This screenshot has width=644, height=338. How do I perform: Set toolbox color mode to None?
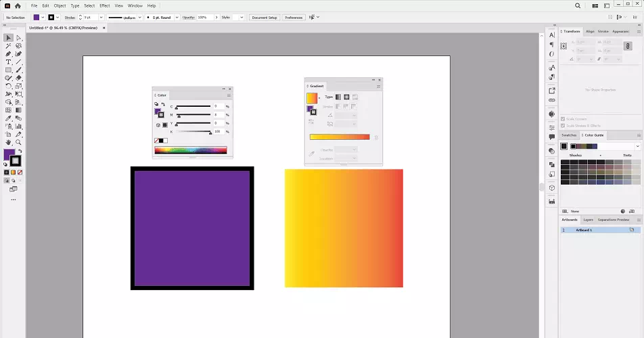pos(20,172)
